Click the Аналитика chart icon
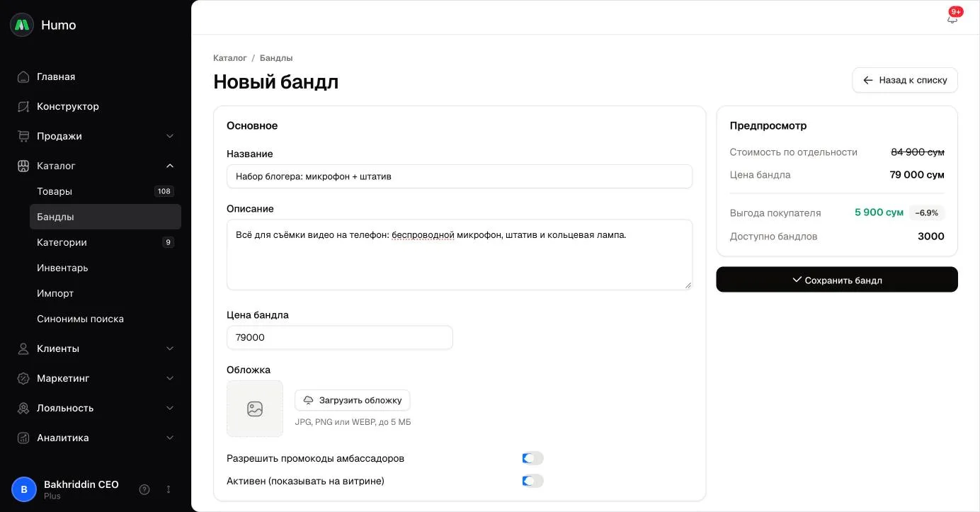Viewport: 980px width, 512px height. (23, 438)
